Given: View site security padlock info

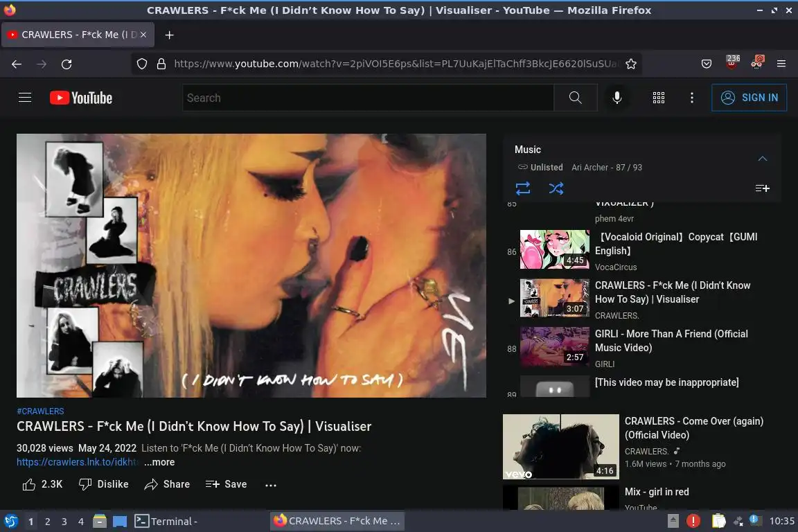Looking at the screenshot, I should coord(161,64).
